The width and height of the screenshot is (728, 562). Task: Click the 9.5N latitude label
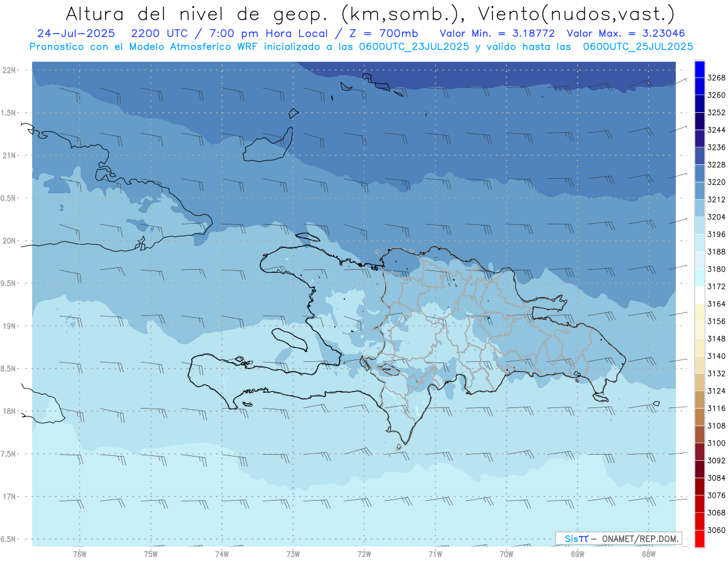pos(8,283)
